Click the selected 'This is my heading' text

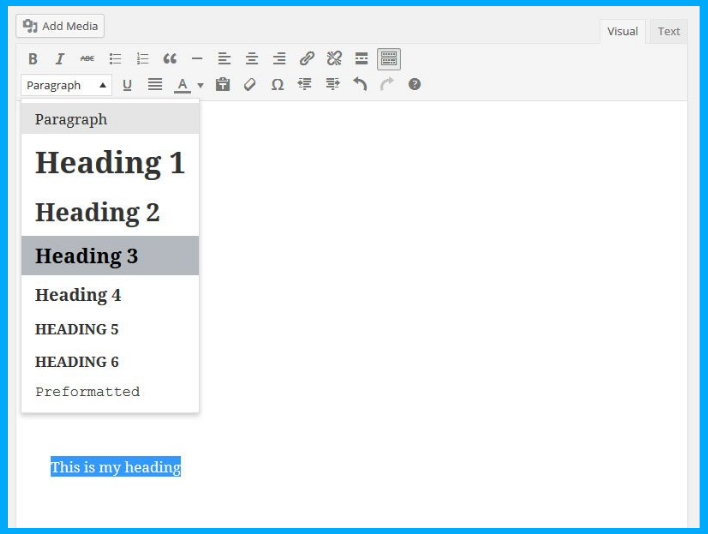pyautogui.click(x=116, y=467)
